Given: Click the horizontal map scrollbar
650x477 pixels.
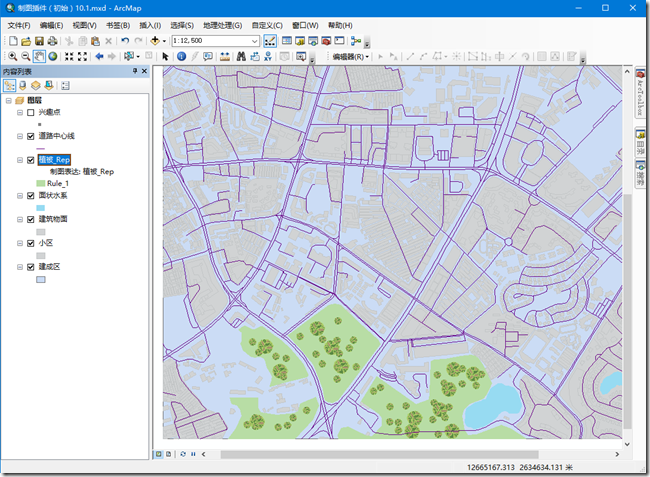Looking at the screenshot, I should coord(379,454).
